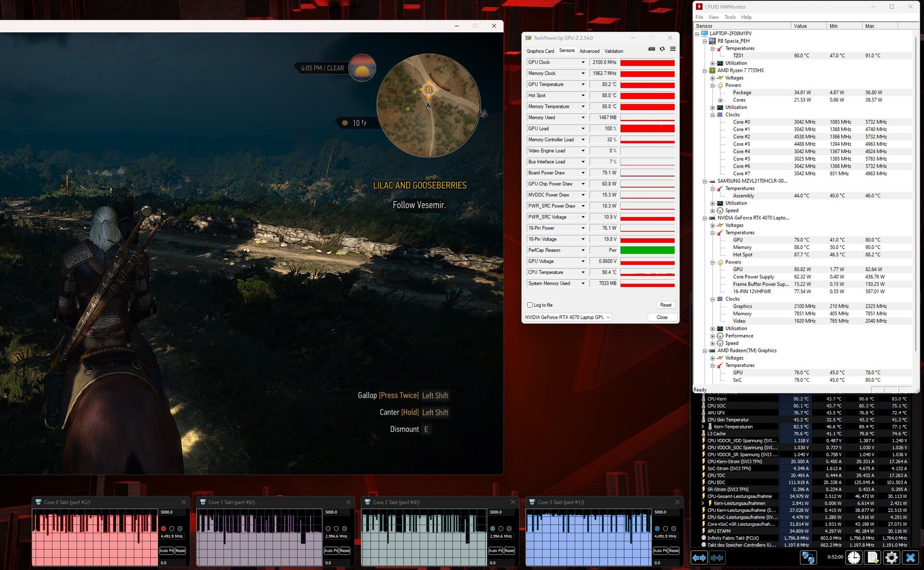Close the Core 1 Takt graph window
The height and width of the screenshot is (570, 924).
coord(348,502)
